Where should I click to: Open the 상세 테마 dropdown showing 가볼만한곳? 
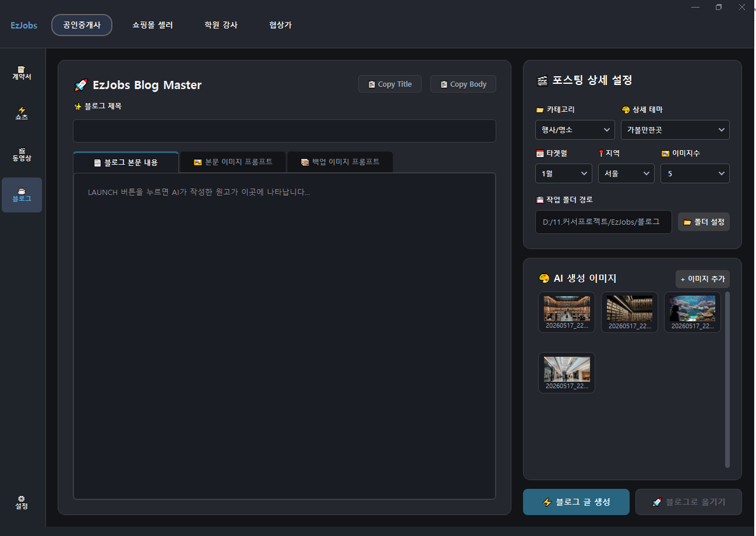[x=675, y=130]
